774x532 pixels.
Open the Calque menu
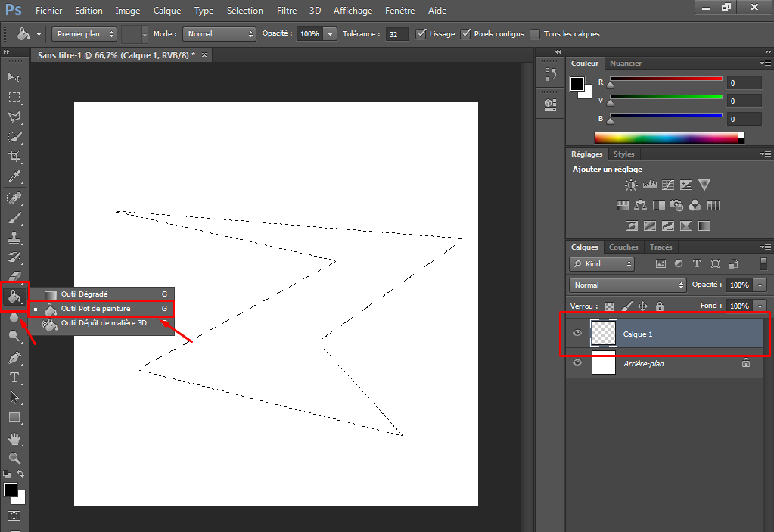pos(167,11)
